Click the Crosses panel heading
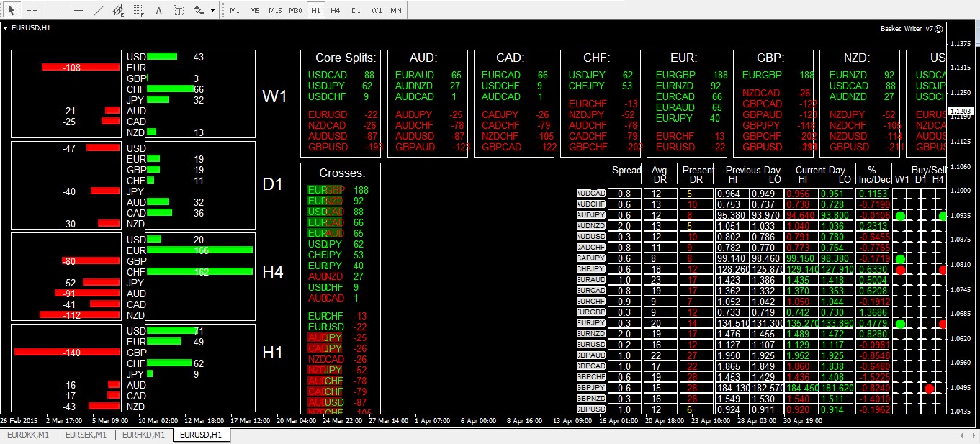980x444 pixels. (341, 173)
